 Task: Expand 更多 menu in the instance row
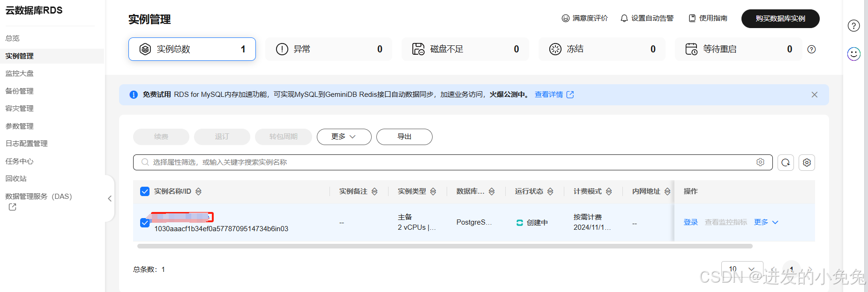tap(766, 222)
